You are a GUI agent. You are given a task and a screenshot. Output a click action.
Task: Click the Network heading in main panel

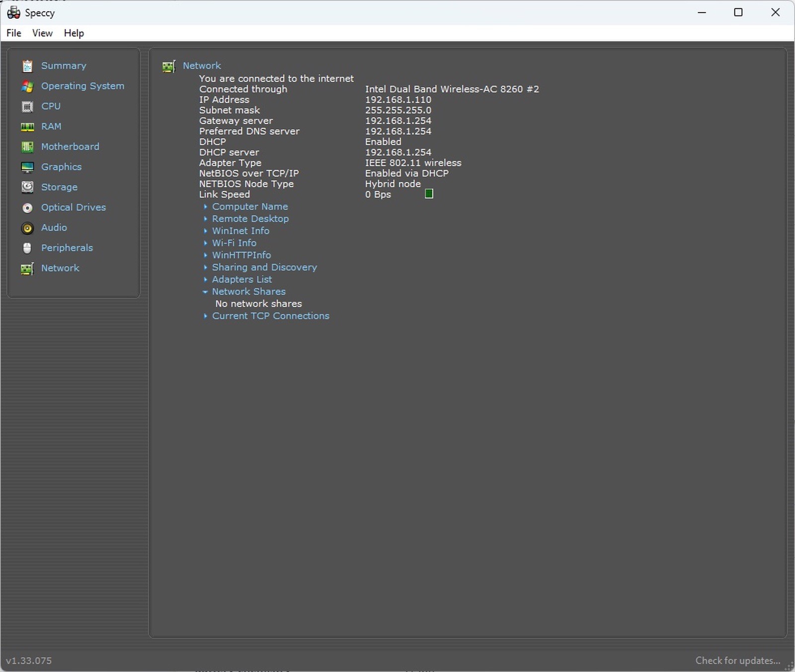202,66
